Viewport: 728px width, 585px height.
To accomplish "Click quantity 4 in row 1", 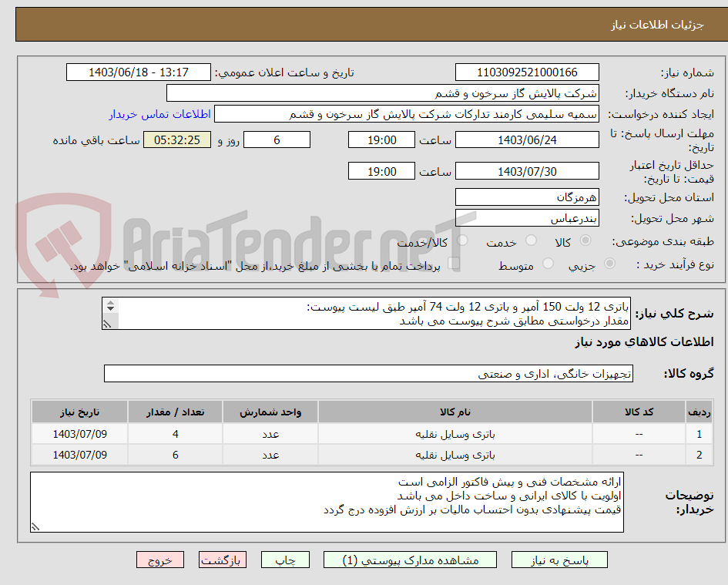I will point(175,434).
